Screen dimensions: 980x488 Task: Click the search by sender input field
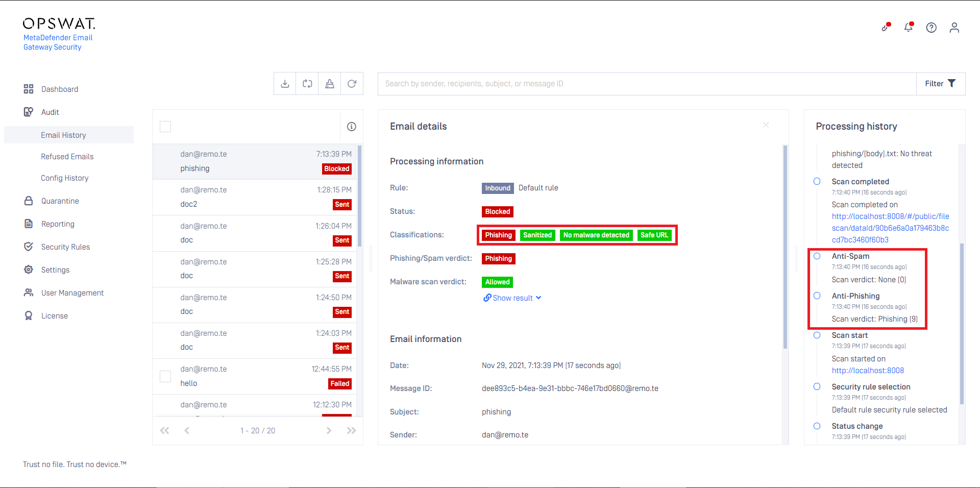[647, 84]
